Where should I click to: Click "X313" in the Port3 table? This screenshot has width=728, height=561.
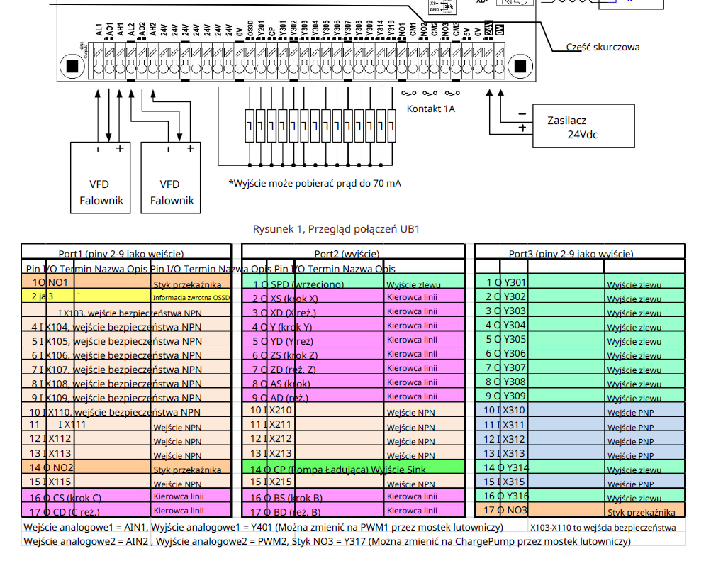pyautogui.click(x=513, y=453)
